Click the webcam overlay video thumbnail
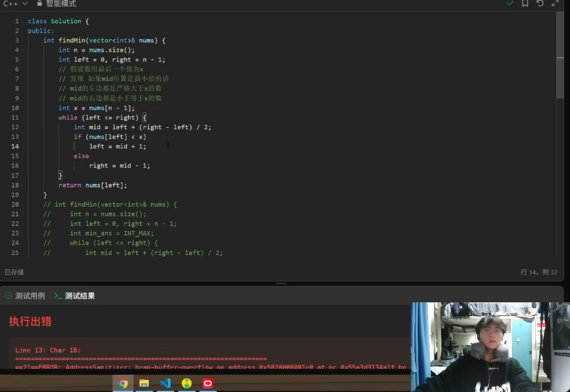This screenshot has width=570, height=392. (490, 347)
